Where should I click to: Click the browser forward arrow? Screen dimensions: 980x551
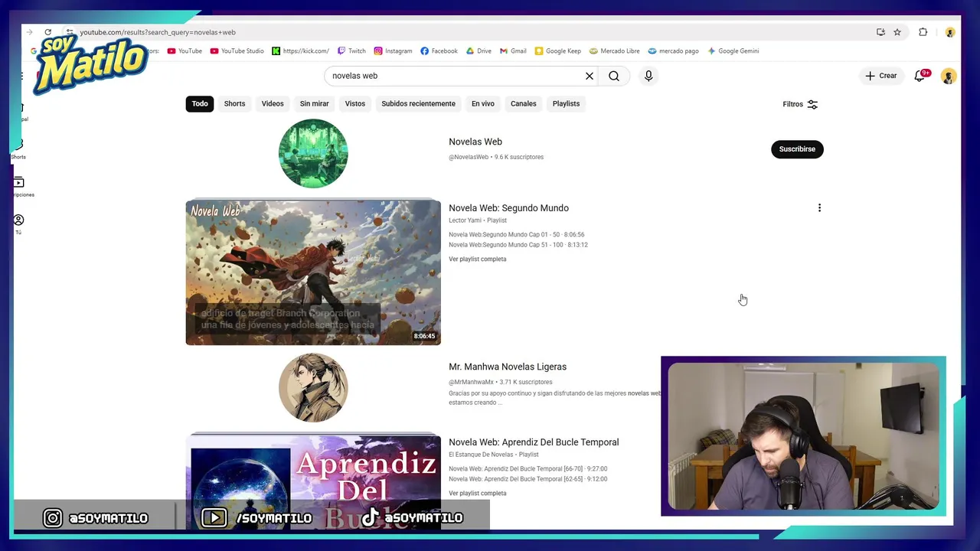coord(29,32)
